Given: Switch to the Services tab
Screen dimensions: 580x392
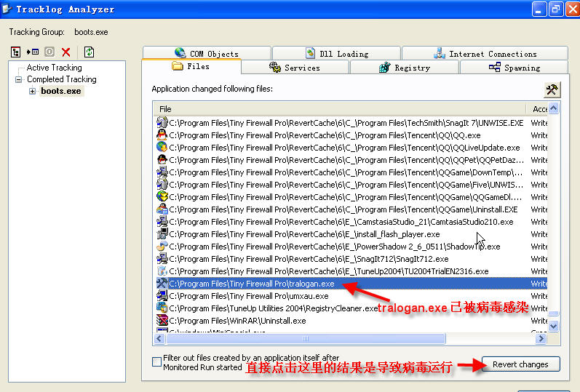Looking at the screenshot, I should click(295, 68).
